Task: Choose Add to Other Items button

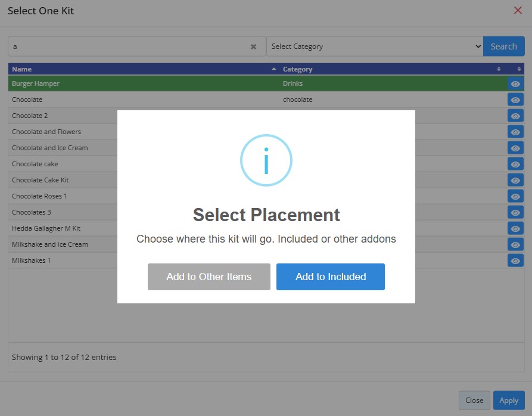Action: (x=209, y=277)
